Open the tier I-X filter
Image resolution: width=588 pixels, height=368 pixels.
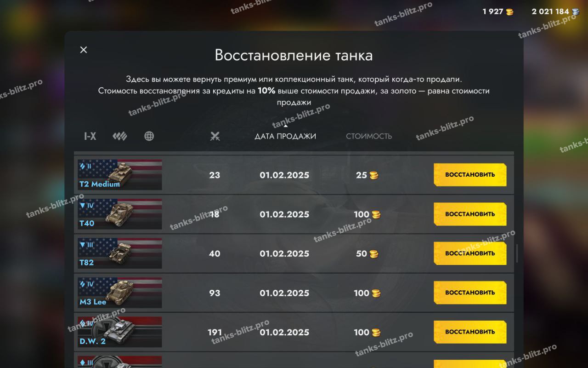point(90,136)
